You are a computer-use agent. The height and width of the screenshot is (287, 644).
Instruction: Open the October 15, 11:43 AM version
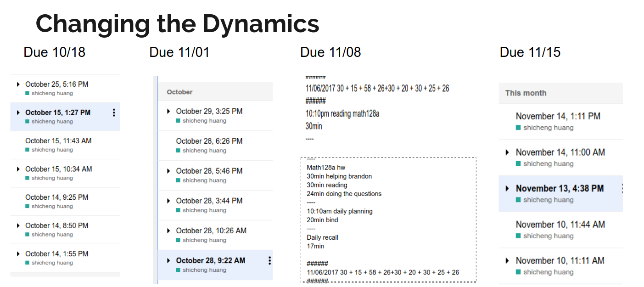click(x=65, y=145)
